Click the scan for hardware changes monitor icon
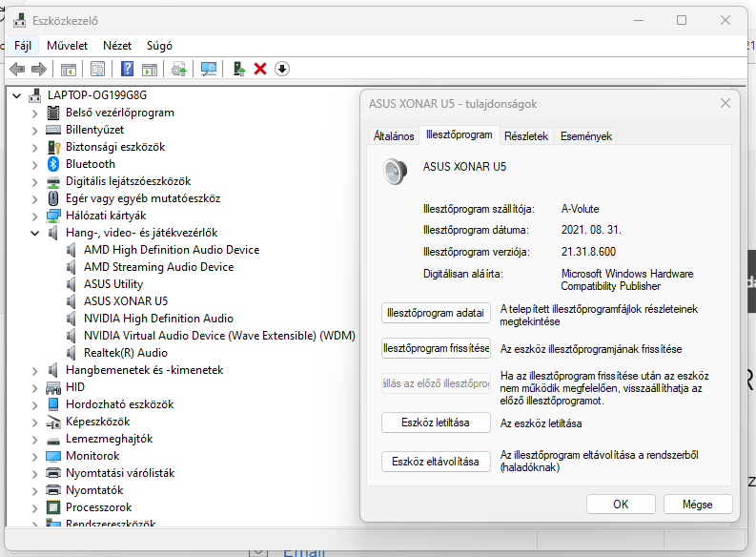The width and height of the screenshot is (756, 557). 208,69
